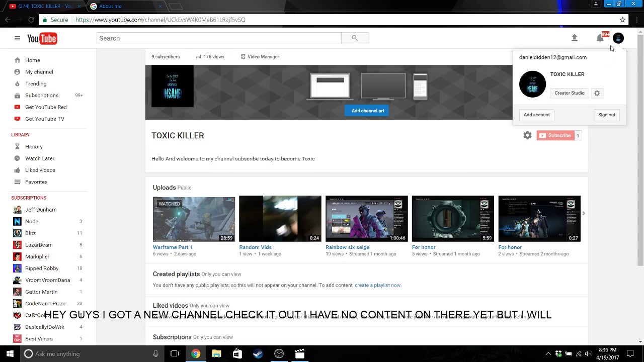
Task: Reload the page with the refresh icon
Action: pyautogui.click(x=31, y=20)
